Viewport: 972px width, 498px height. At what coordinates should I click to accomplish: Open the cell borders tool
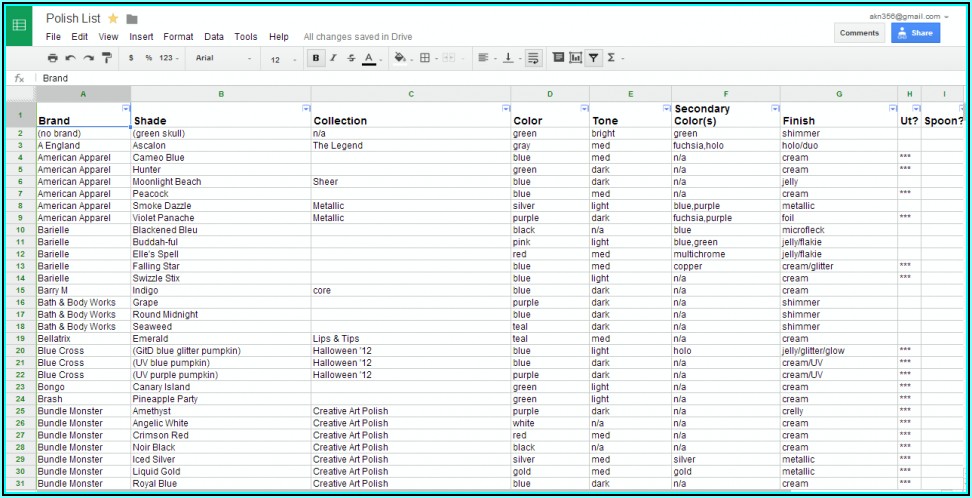click(425, 58)
